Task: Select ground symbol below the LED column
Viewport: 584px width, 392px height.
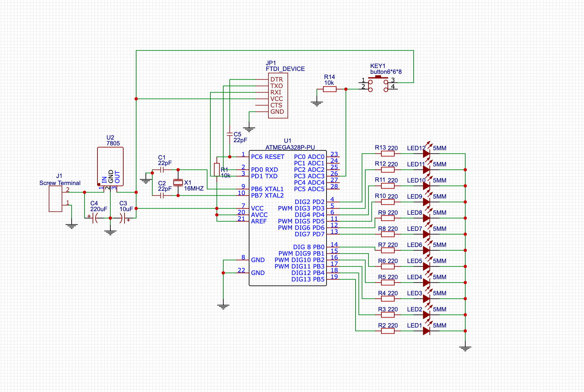Action: click(465, 348)
